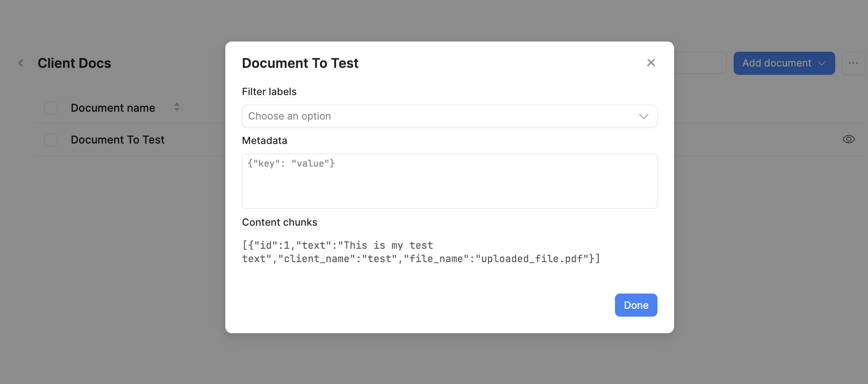Confirm with the Done button
Screen dimensions: 868x384
pos(636,305)
